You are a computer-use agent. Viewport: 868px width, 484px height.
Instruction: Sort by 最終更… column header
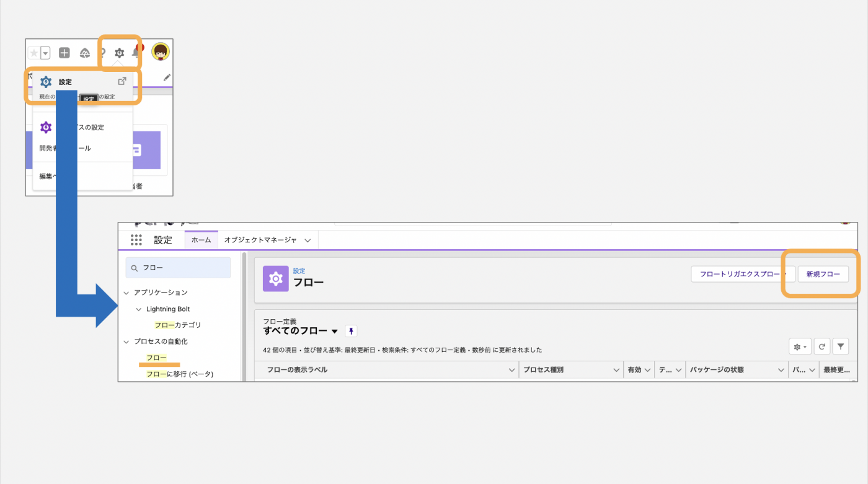pos(836,370)
